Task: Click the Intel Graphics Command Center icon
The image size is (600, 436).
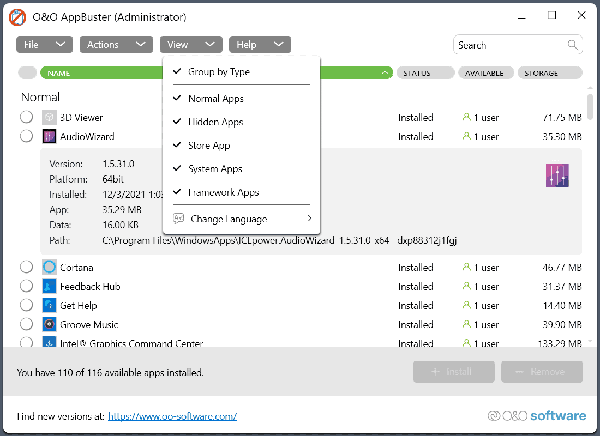Action: (49, 342)
